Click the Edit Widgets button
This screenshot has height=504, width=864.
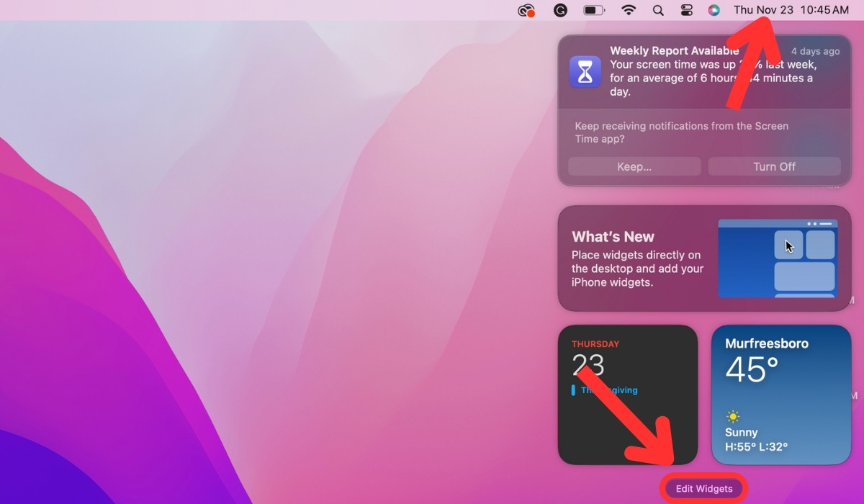703,487
